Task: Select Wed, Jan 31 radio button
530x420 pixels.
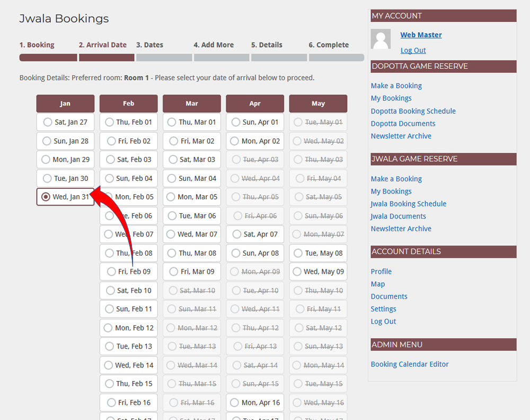Action: (46, 197)
